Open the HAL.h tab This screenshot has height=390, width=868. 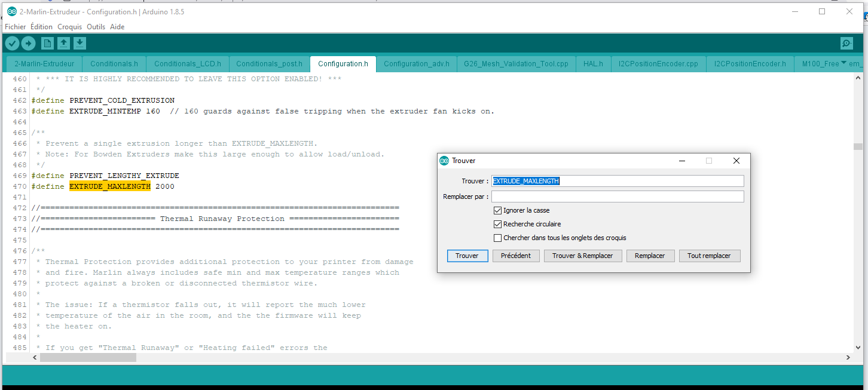point(593,64)
